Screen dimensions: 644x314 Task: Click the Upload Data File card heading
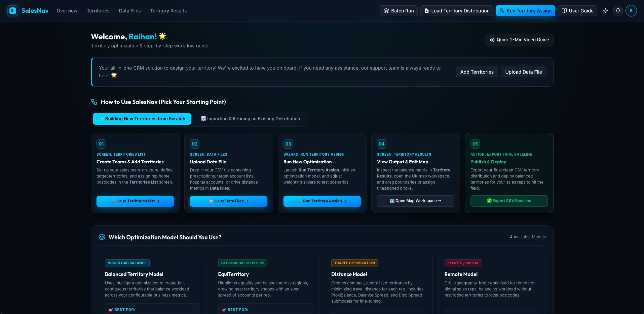click(208, 162)
